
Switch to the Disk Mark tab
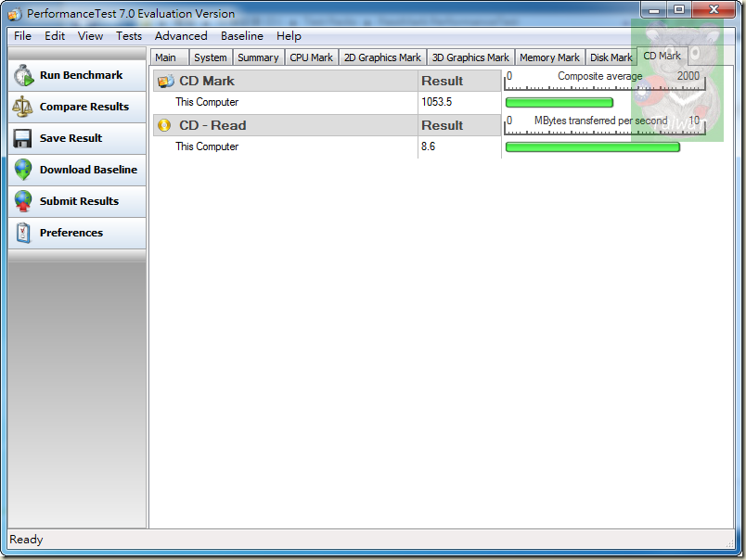coord(611,57)
